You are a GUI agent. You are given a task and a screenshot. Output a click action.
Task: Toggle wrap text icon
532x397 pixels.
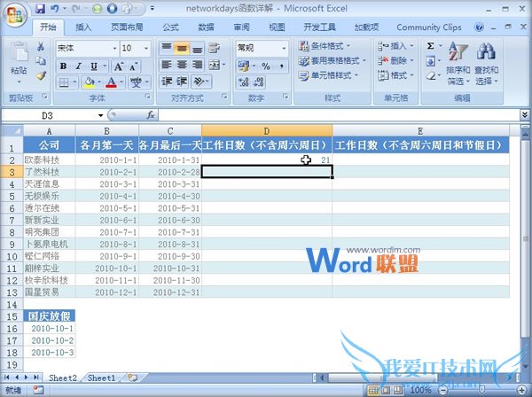pyautogui.click(x=214, y=48)
